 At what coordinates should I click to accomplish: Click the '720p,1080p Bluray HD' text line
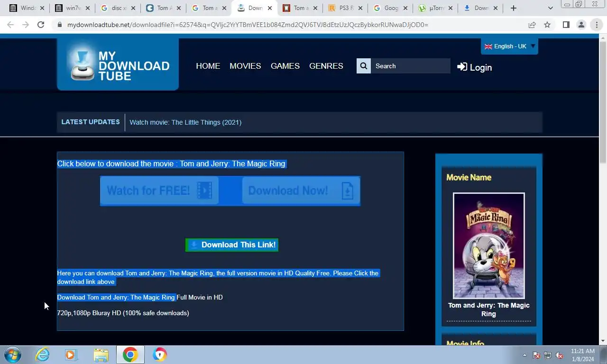[123, 313]
